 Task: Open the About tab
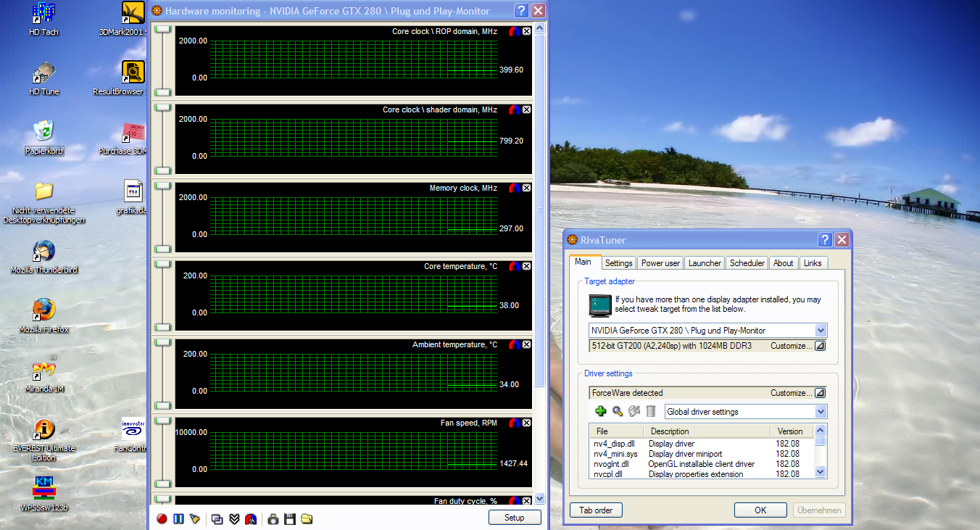784,263
